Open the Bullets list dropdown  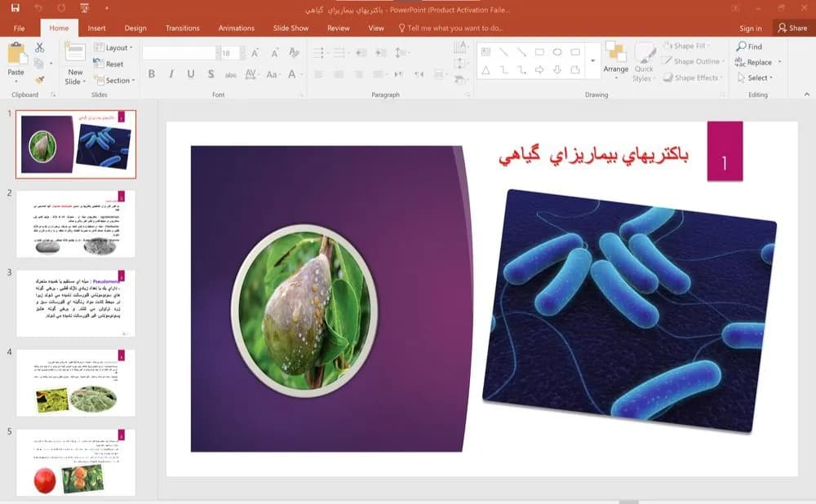[320, 52]
